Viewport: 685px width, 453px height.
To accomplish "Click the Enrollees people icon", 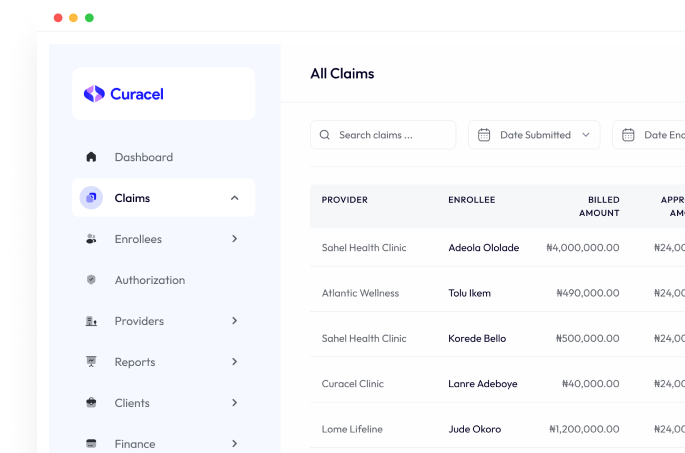I will [91, 239].
